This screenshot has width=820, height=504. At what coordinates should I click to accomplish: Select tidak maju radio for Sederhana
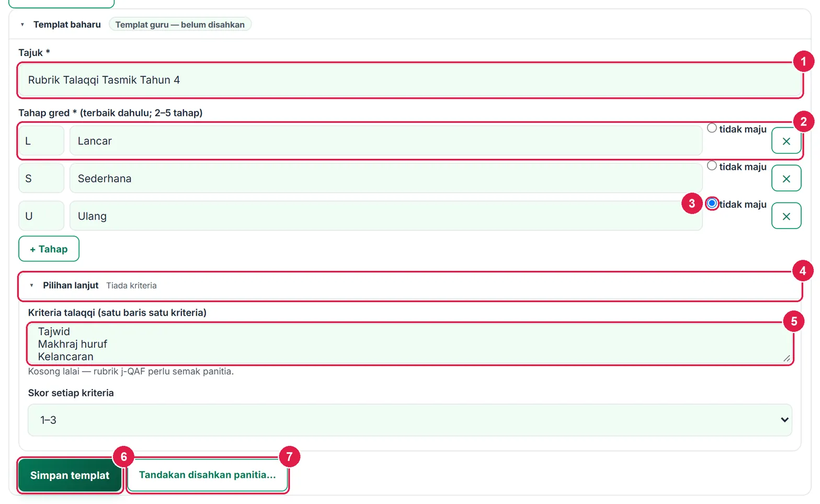click(712, 166)
